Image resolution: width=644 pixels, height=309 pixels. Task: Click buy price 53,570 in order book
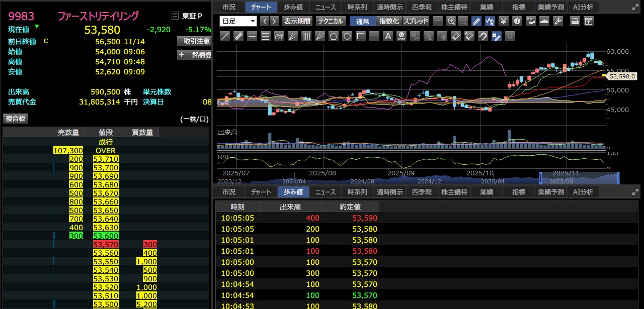click(106, 244)
